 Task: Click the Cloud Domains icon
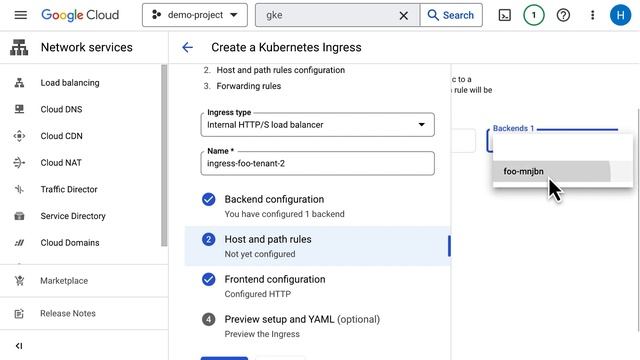click(19, 242)
